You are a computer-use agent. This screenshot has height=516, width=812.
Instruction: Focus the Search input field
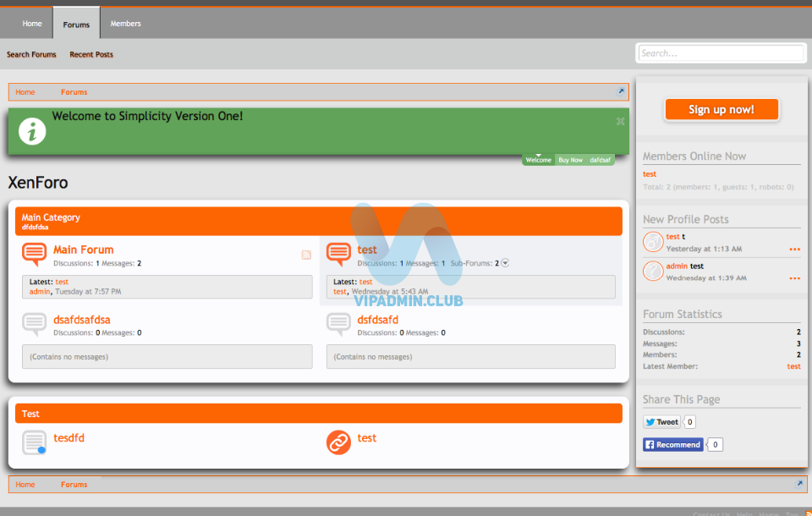point(721,52)
